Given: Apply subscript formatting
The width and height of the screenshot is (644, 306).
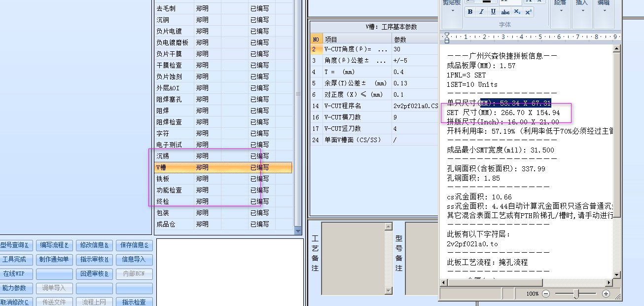Looking at the screenshot, I should (517, 12).
